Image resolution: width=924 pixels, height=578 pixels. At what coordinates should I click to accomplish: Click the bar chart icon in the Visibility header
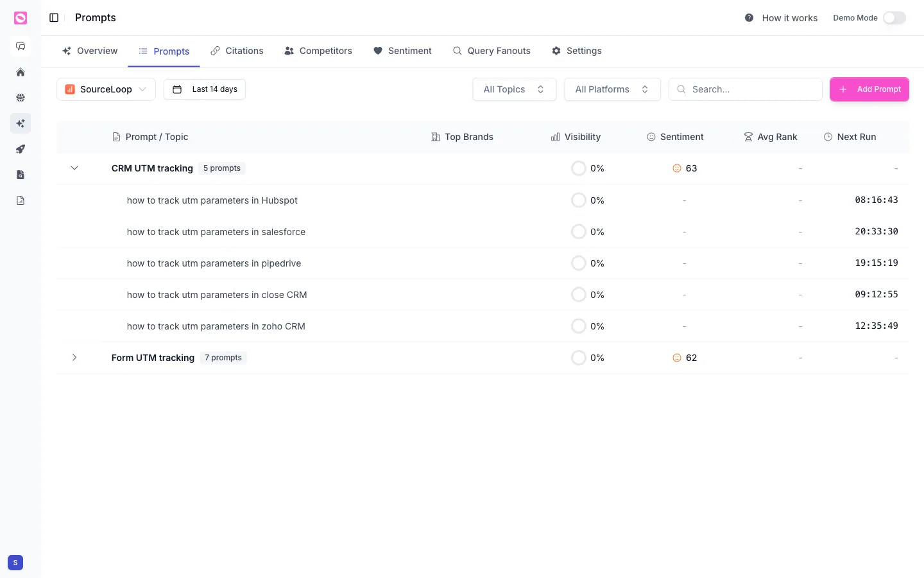point(556,137)
